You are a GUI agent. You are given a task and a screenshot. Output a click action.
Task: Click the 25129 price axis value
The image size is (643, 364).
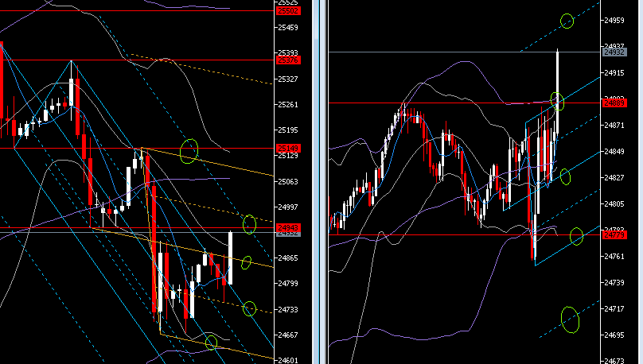(288, 156)
